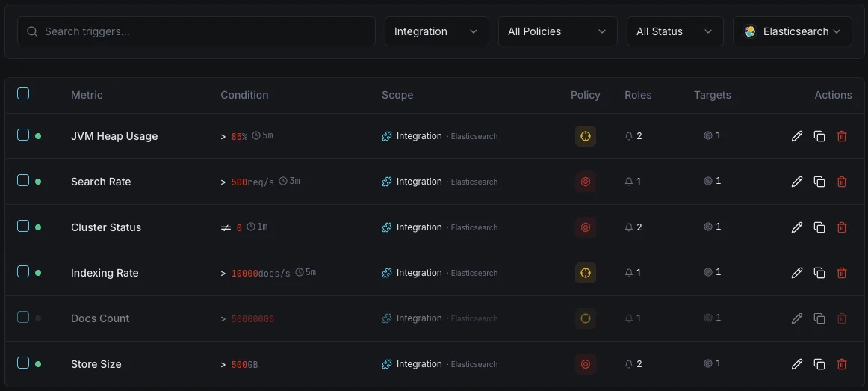Delete the JVM Heap Usage trigger
The width and height of the screenshot is (868, 391).
(x=841, y=136)
